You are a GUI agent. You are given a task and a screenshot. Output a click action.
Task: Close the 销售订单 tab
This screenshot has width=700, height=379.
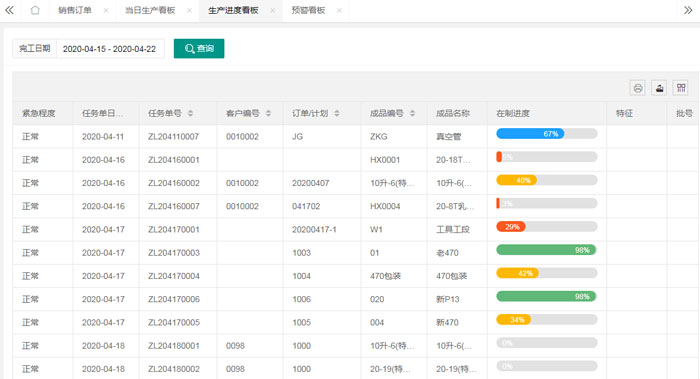(106, 10)
